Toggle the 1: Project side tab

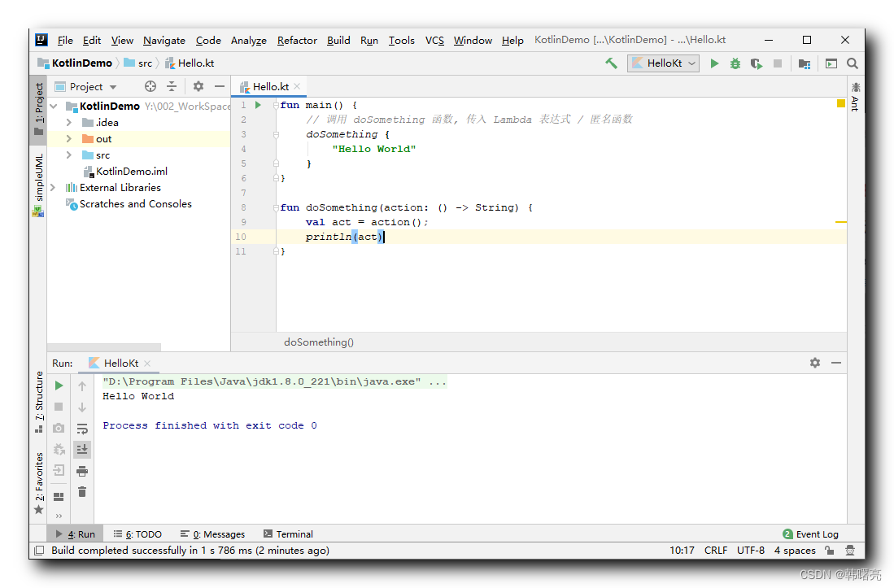(x=38, y=110)
